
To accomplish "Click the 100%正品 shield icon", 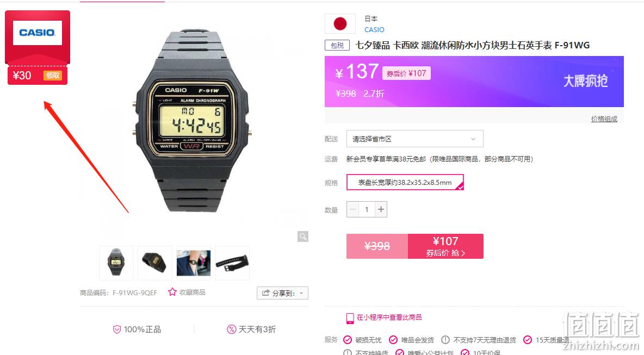I will 117,329.
